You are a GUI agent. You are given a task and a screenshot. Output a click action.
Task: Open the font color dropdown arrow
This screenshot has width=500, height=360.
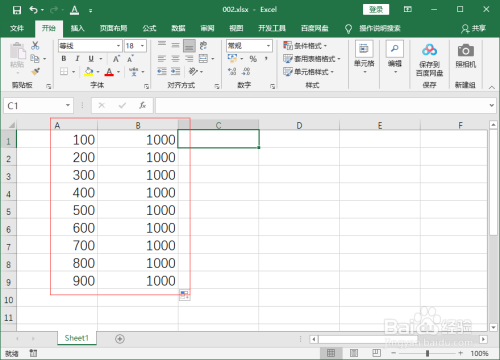point(118,72)
